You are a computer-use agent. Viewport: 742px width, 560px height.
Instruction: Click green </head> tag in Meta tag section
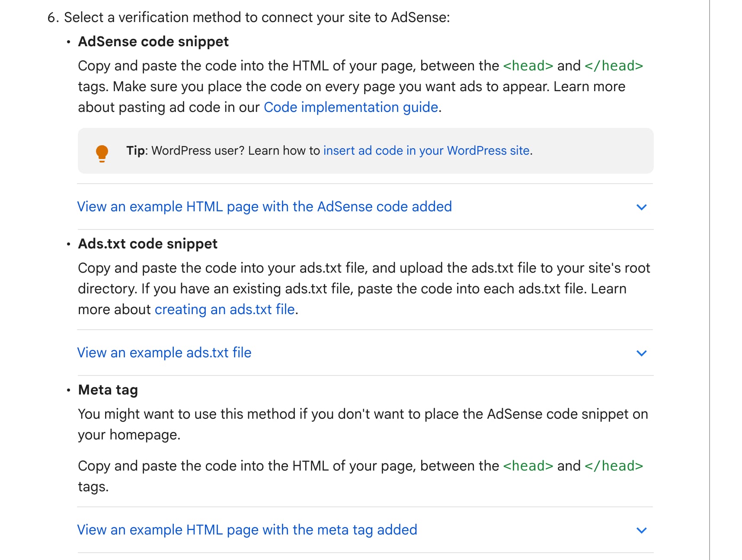pyautogui.click(x=614, y=466)
